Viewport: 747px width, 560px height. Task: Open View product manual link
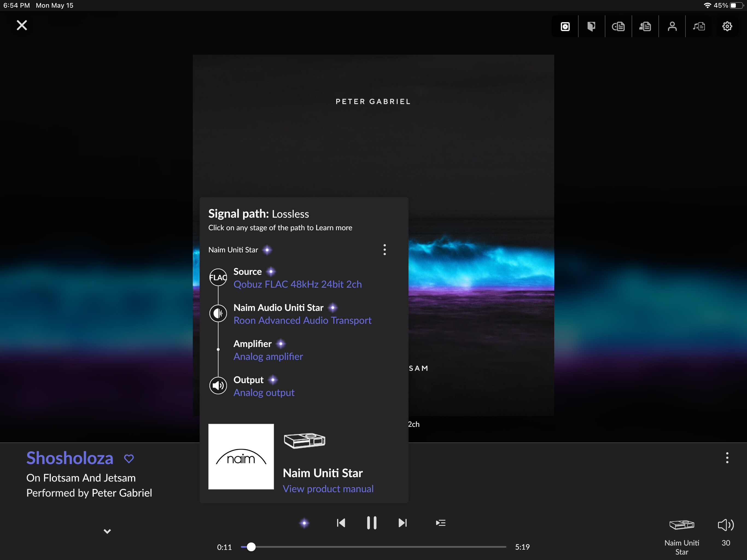(x=328, y=489)
